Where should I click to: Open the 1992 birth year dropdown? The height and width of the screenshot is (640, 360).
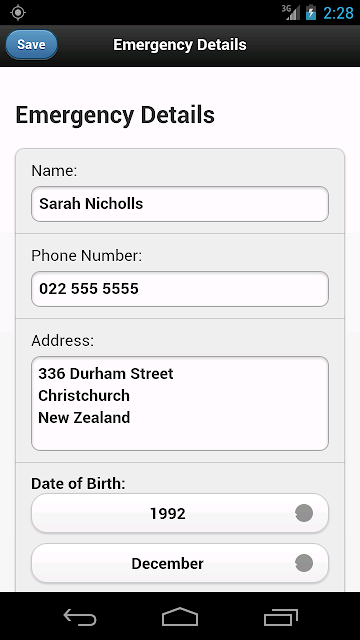pyautogui.click(x=180, y=513)
